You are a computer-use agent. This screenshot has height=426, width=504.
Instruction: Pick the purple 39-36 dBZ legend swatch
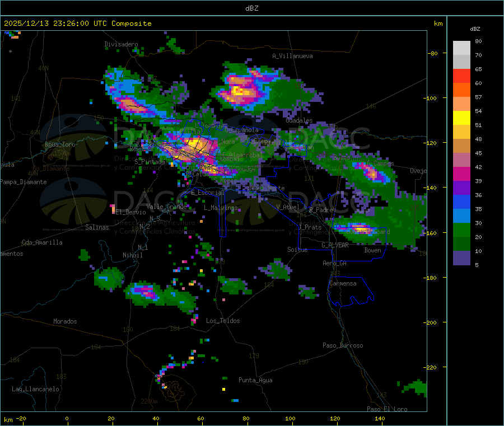pyautogui.click(x=461, y=188)
